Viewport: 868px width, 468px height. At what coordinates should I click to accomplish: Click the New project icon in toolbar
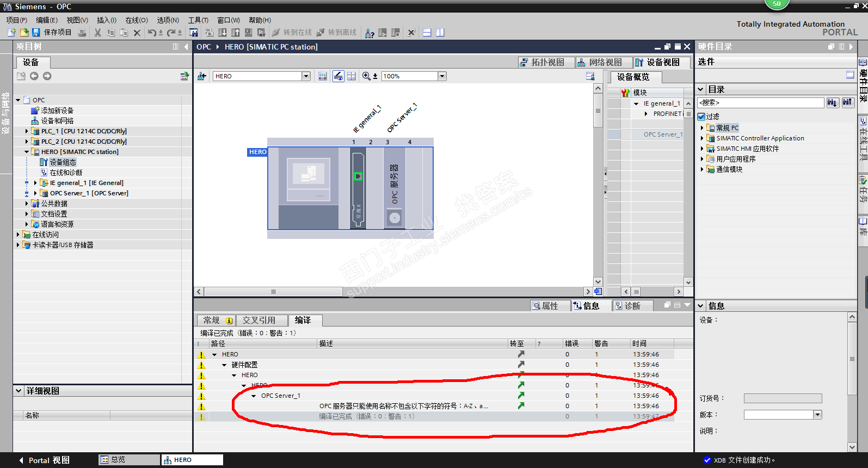pos(11,33)
